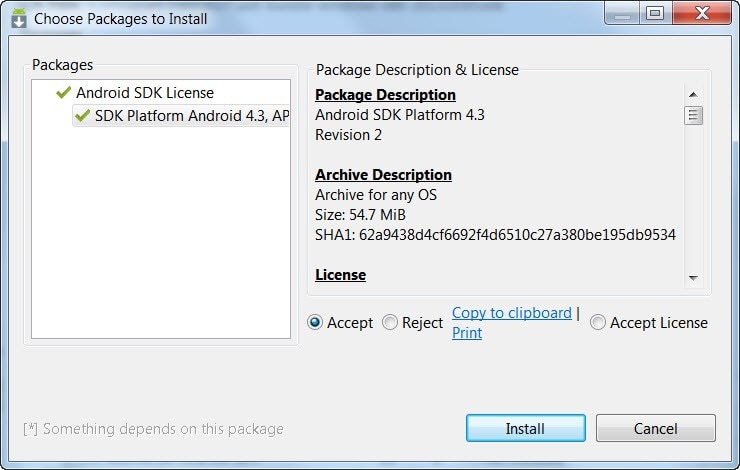Click the scroll-up arrow in the description pane
The image size is (740, 470).
tap(693, 94)
